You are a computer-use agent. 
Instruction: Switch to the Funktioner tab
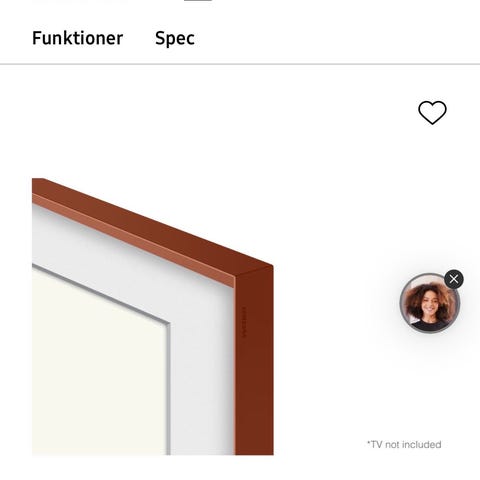[x=77, y=38]
